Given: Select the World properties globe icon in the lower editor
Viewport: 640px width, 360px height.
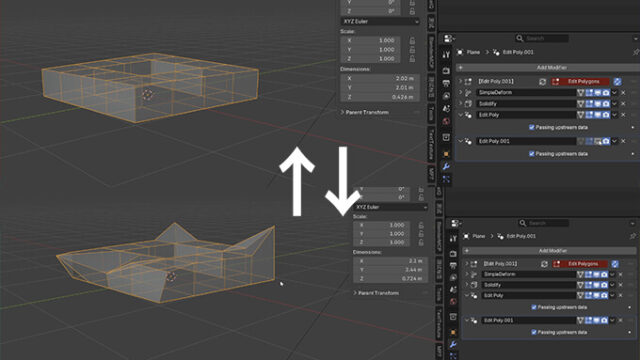Looking at the screenshot, I should click(x=453, y=302).
